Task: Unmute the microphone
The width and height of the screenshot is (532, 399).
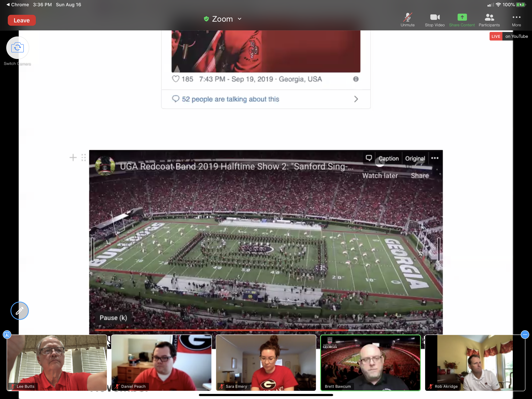Action: click(407, 20)
